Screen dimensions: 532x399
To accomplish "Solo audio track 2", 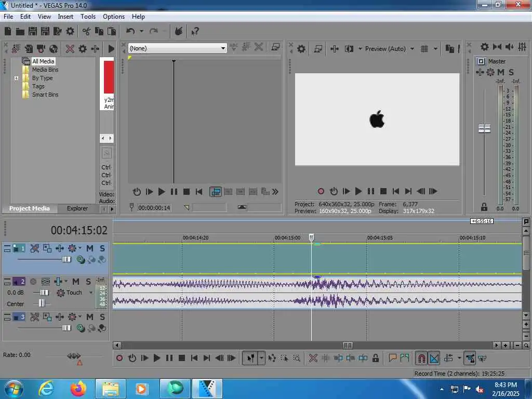I will 88,282.
